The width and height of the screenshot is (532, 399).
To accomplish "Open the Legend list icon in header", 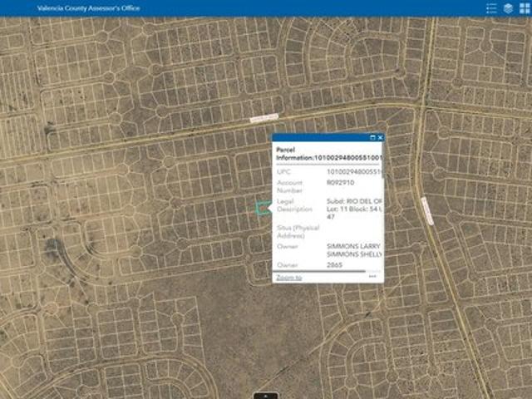I will [491, 8].
